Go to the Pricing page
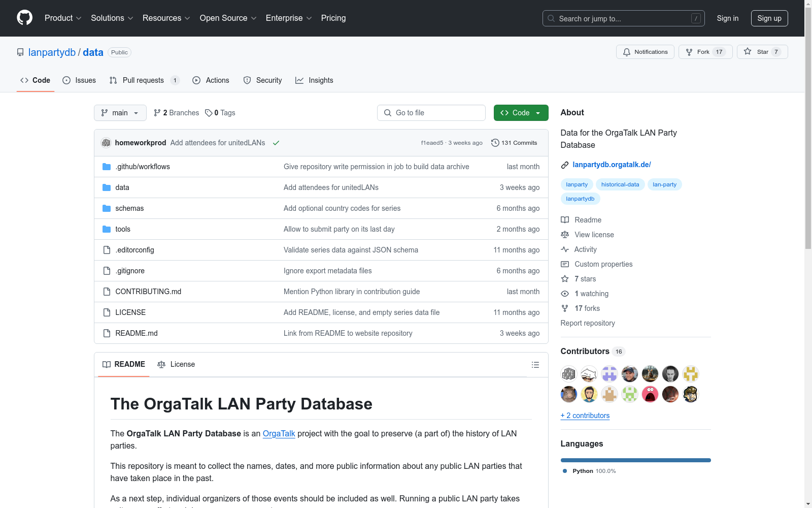The width and height of the screenshot is (812, 508). [333, 18]
